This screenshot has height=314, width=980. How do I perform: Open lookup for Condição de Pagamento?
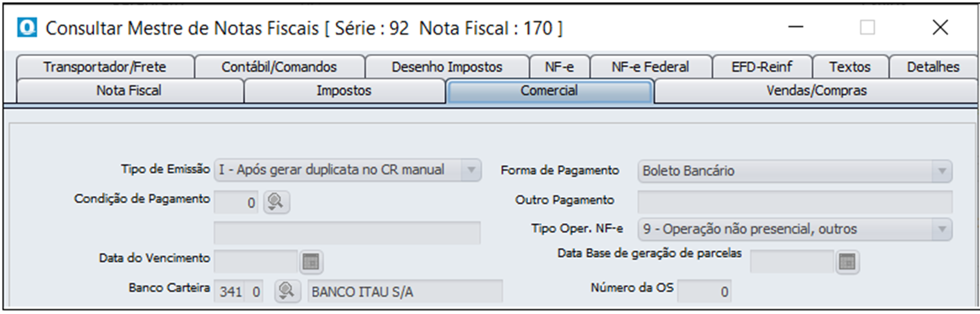277,202
